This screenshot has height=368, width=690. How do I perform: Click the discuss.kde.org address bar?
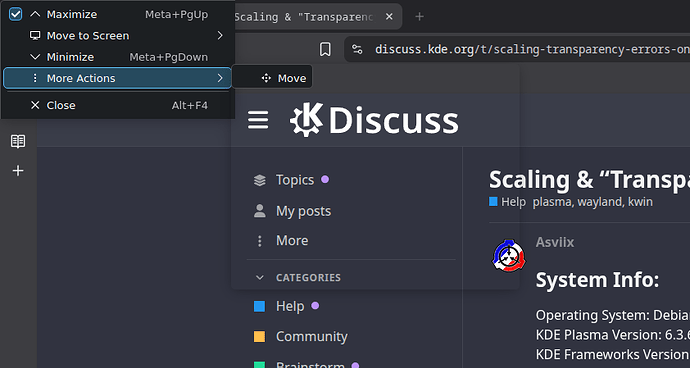pyautogui.click(x=532, y=49)
